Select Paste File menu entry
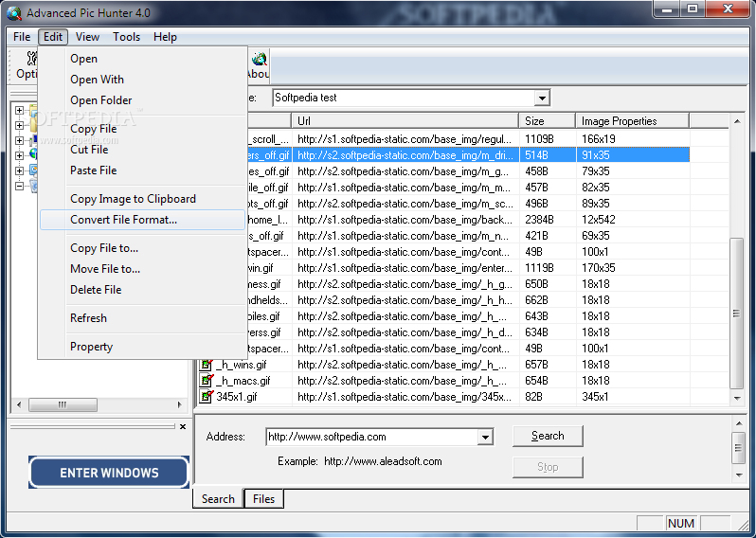756x538 pixels. click(143, 170)
